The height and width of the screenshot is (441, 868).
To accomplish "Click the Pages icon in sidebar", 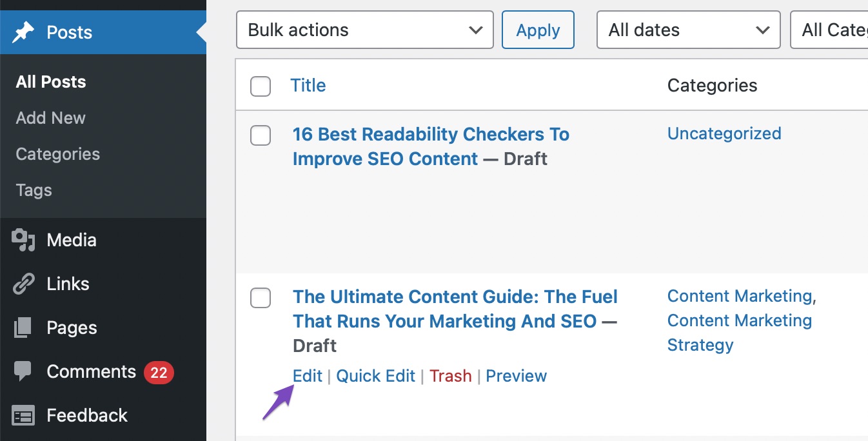I will 23,328.
